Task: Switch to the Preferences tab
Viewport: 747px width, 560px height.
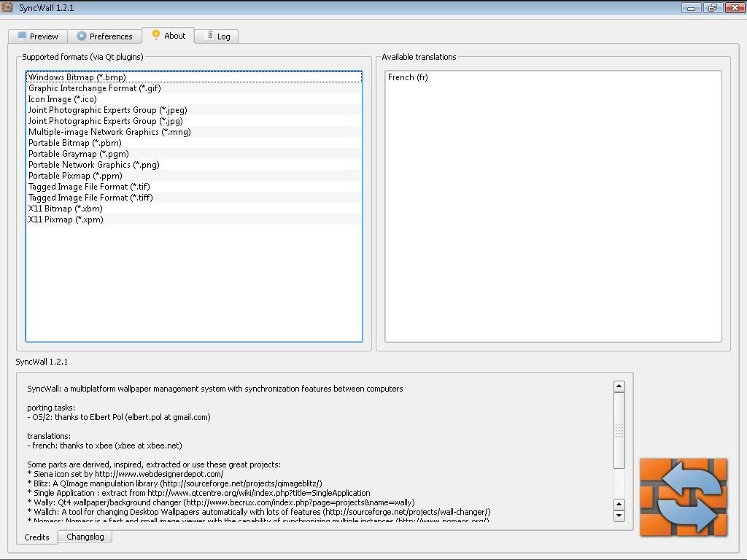Action: [105, 36]
